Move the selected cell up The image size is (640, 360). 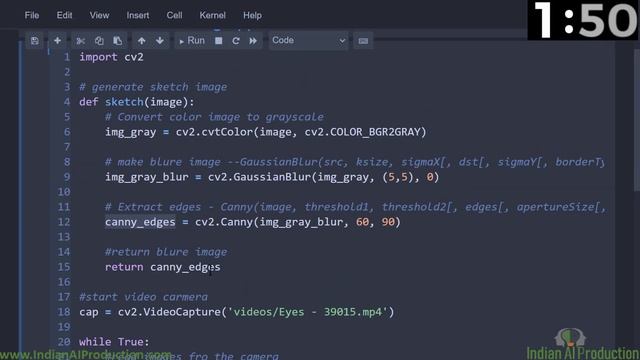142,40
